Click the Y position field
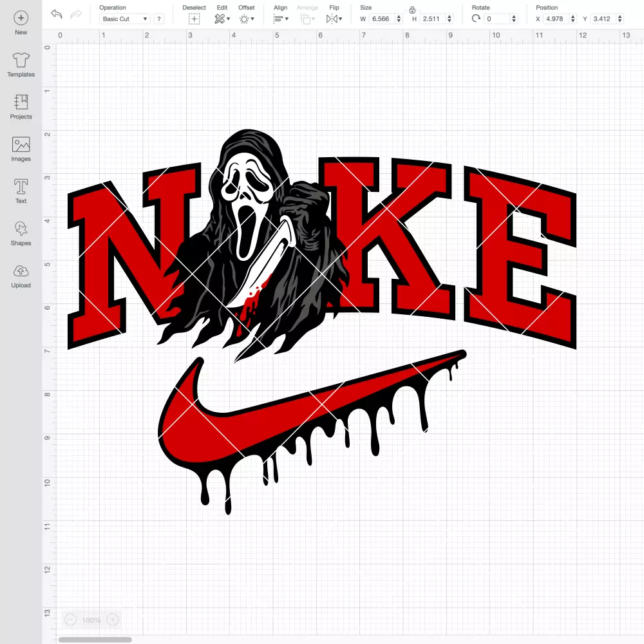 pos(603,19)
